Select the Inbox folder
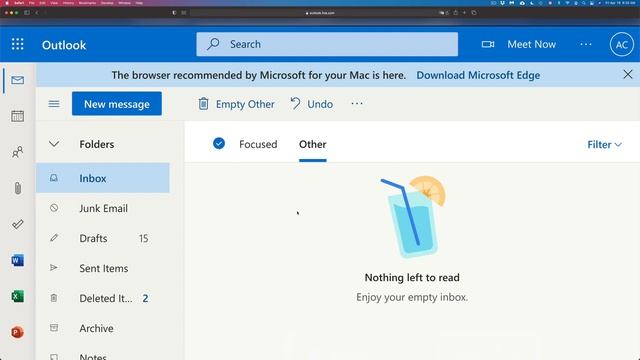The width and height of the screenshot is (640, 360). [103, 178]
